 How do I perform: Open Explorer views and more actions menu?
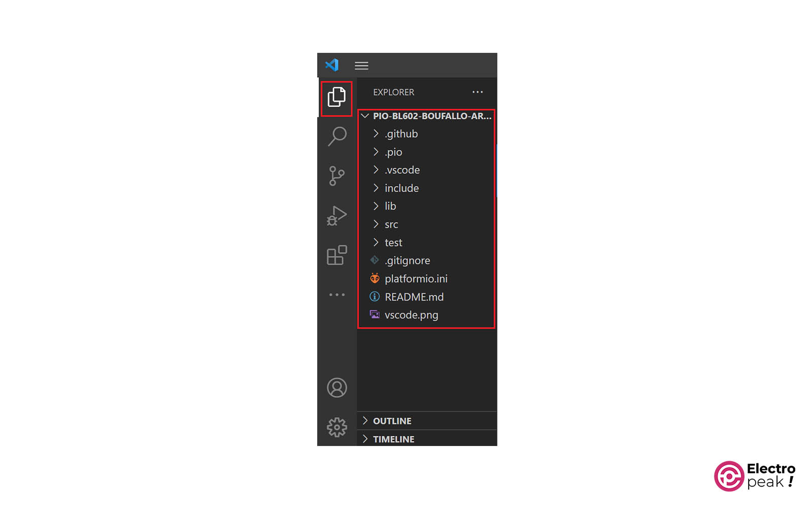[x=478, y=92]
